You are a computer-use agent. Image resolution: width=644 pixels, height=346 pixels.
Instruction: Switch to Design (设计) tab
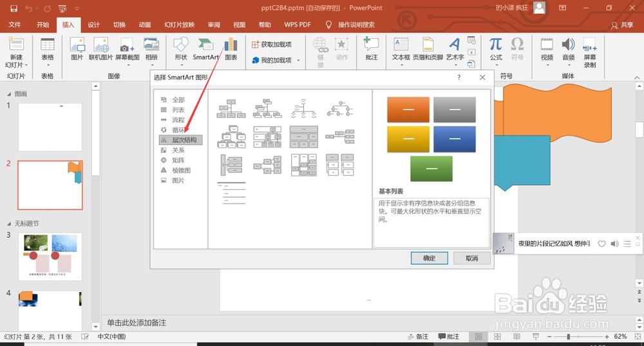point(93,24)
